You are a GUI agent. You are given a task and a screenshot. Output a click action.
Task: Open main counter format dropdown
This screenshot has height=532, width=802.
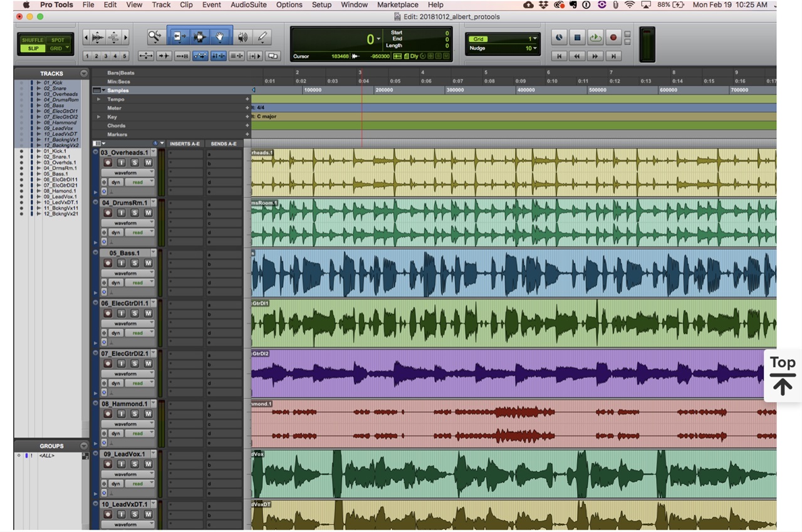click(378, 39)
